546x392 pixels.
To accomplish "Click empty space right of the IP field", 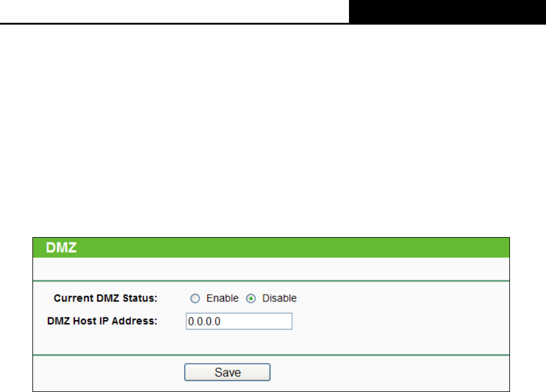I will [x=401, y=321].
